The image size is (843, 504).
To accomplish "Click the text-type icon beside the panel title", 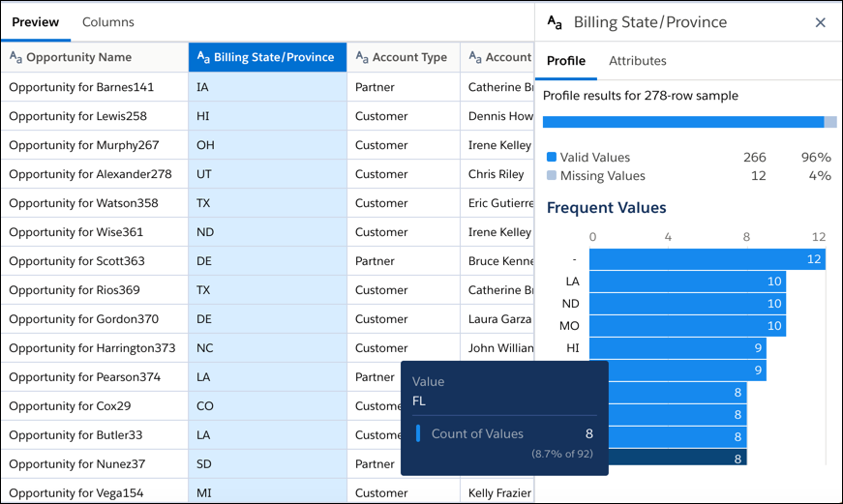I will [555, 22].
